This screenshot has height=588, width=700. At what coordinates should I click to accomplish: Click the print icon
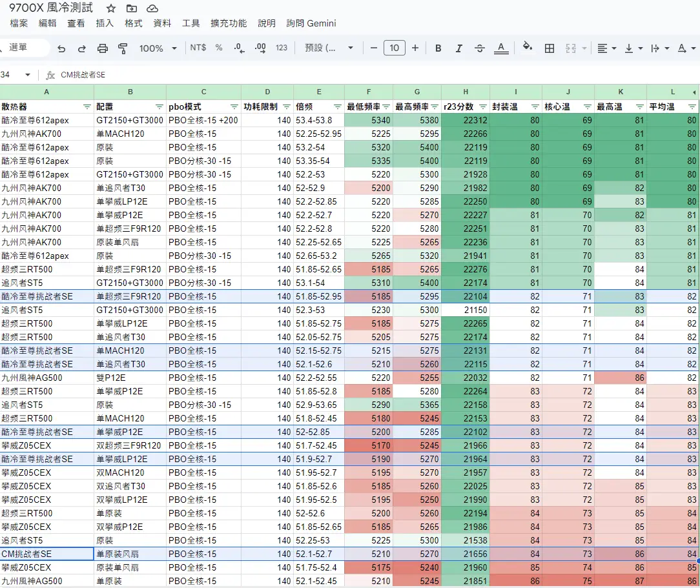point(102,48)
